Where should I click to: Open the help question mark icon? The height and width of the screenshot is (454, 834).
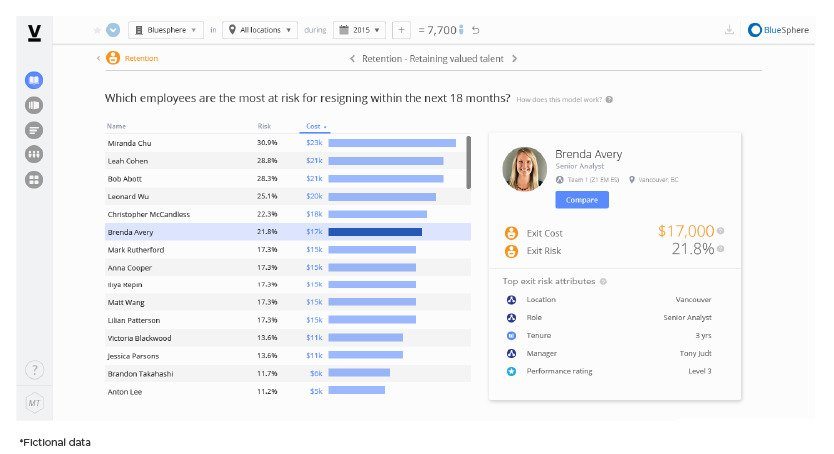tap(34, 370)
